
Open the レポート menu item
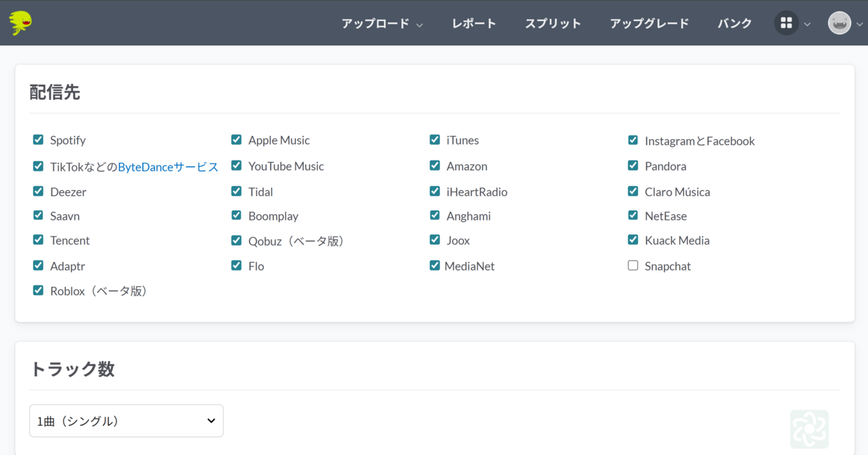474,23
